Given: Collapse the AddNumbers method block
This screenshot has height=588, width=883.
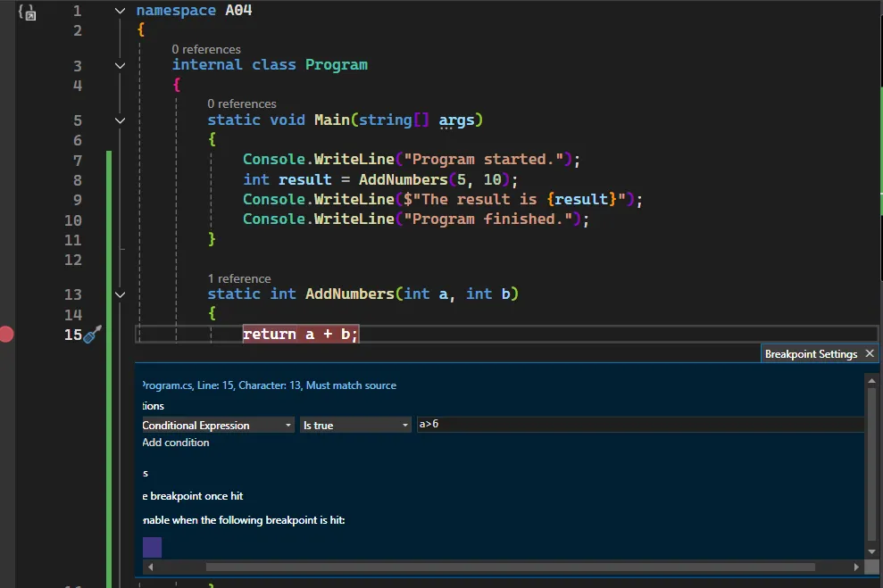Looking at the screenshot, I should point(120,294).
